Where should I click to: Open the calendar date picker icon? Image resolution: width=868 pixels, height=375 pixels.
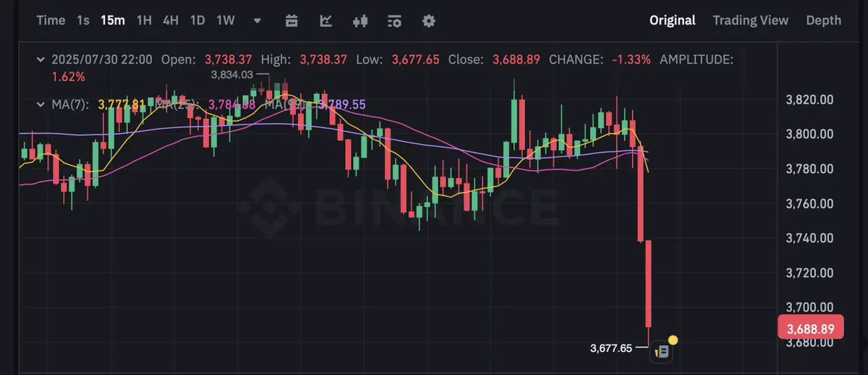[292, 21]
